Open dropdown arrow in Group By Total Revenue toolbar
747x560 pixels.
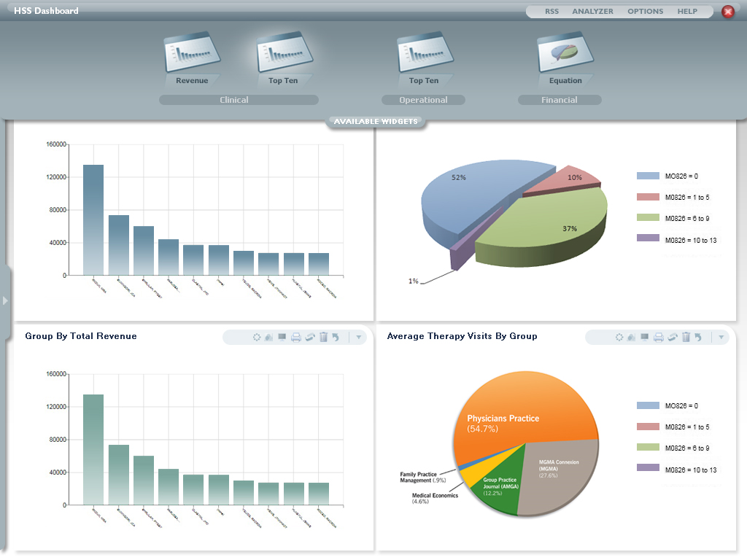[358, 337]
